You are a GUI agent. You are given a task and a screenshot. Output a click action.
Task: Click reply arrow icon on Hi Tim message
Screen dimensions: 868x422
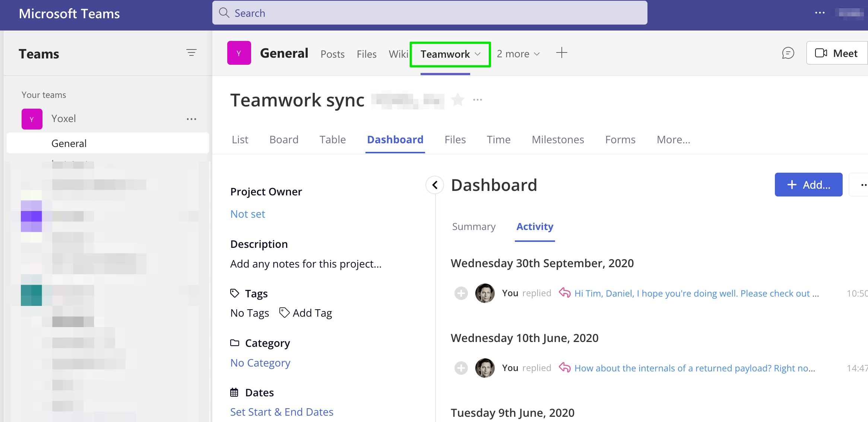[x=565, y=293]
